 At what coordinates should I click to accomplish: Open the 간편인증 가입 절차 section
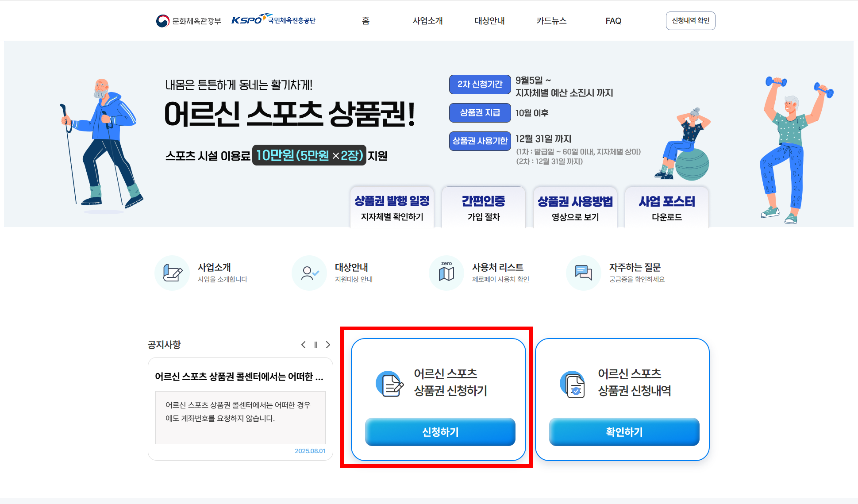pos(483,207)
